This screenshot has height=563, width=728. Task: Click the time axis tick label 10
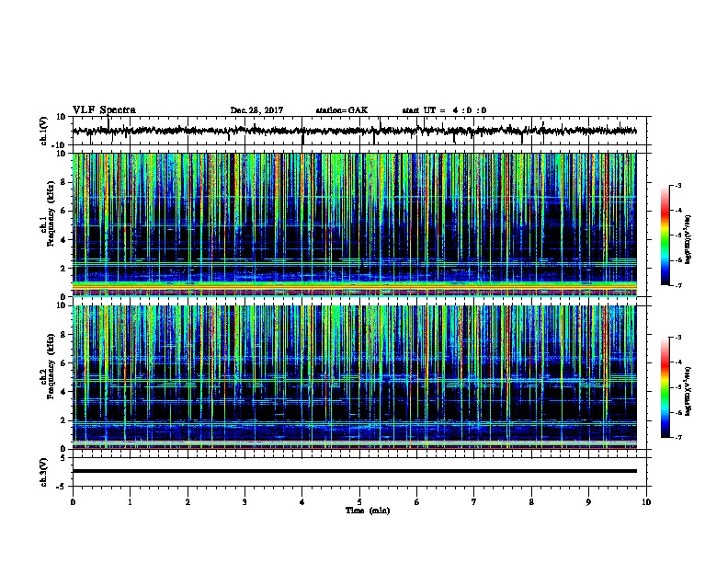(646, 502)
